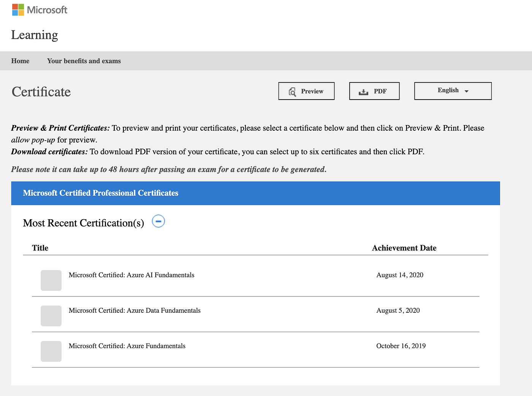Click the Certificate page heading

(x=41, y=92)
